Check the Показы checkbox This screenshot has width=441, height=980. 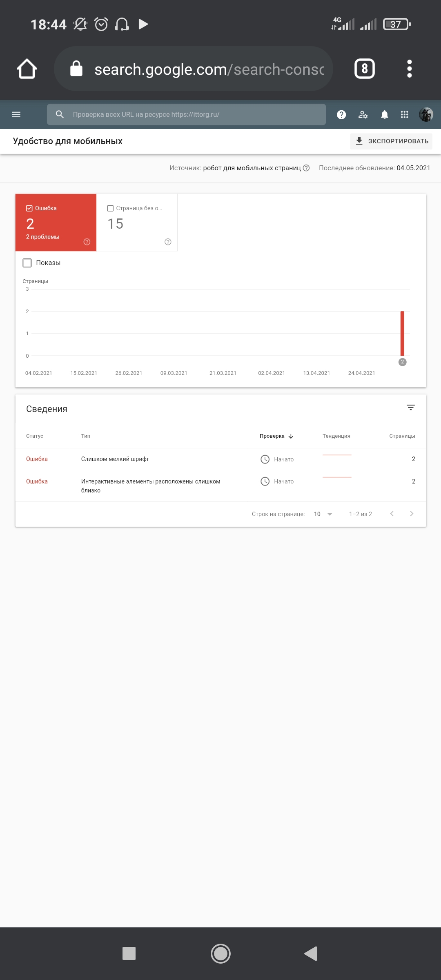27,263
